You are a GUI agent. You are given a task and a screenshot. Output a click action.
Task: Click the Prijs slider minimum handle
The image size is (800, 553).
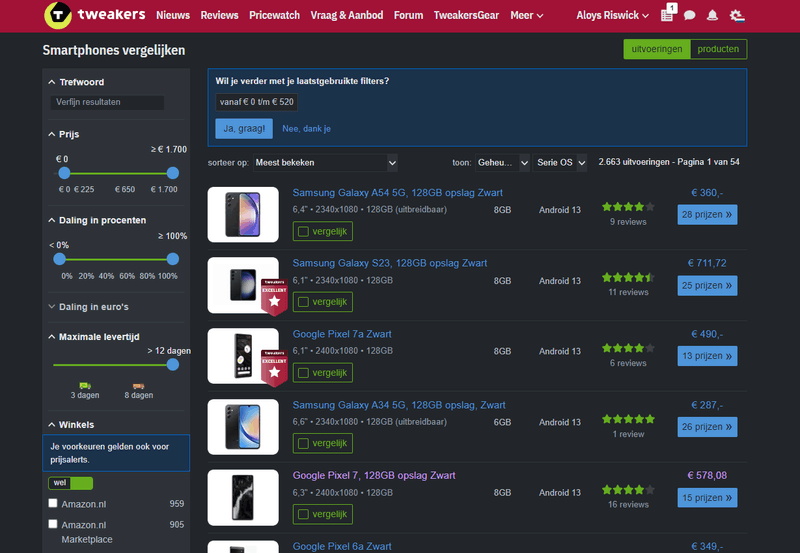pos(64,173)
